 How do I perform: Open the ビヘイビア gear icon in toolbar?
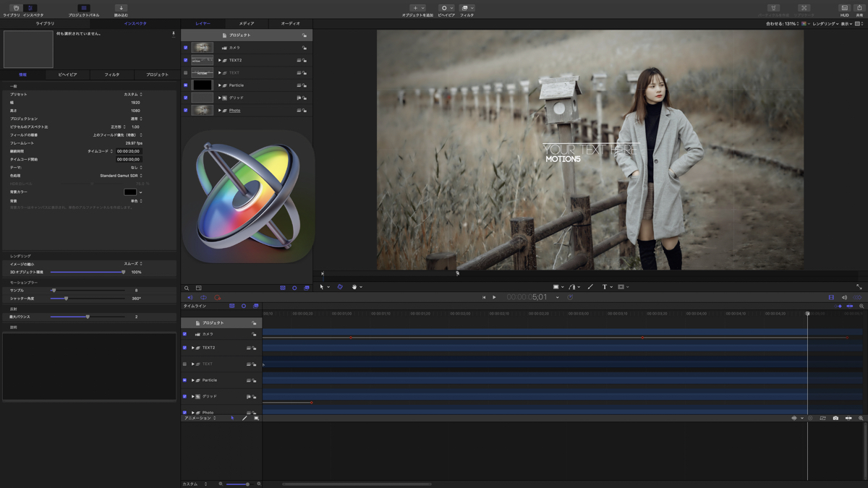(x=444, y=8)
